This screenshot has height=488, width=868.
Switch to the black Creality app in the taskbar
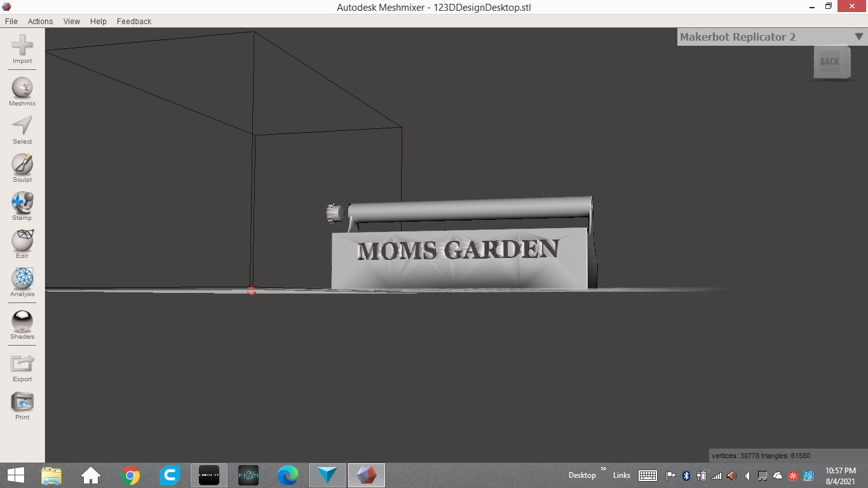tap(209, 475)
